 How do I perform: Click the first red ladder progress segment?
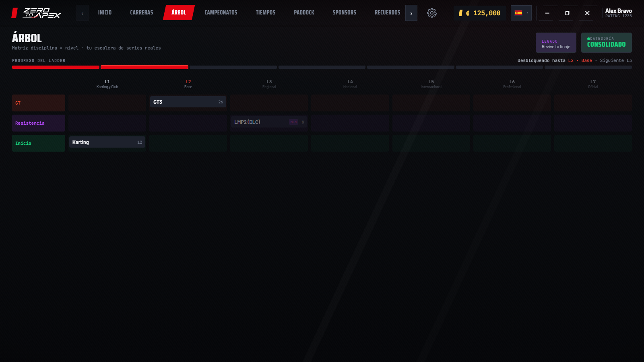tap(56, 67)
